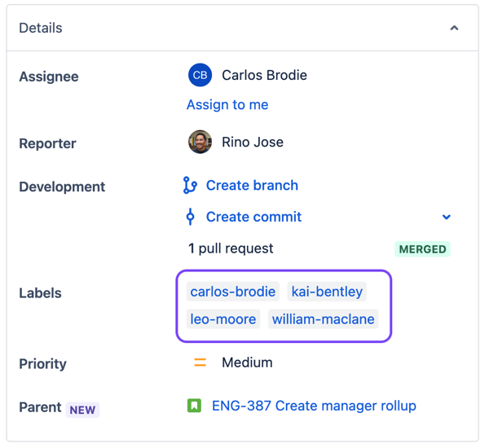Open the william-maclane label
Image resolution: width=489 pixels, height=448 pixels.
click(323, 319)
